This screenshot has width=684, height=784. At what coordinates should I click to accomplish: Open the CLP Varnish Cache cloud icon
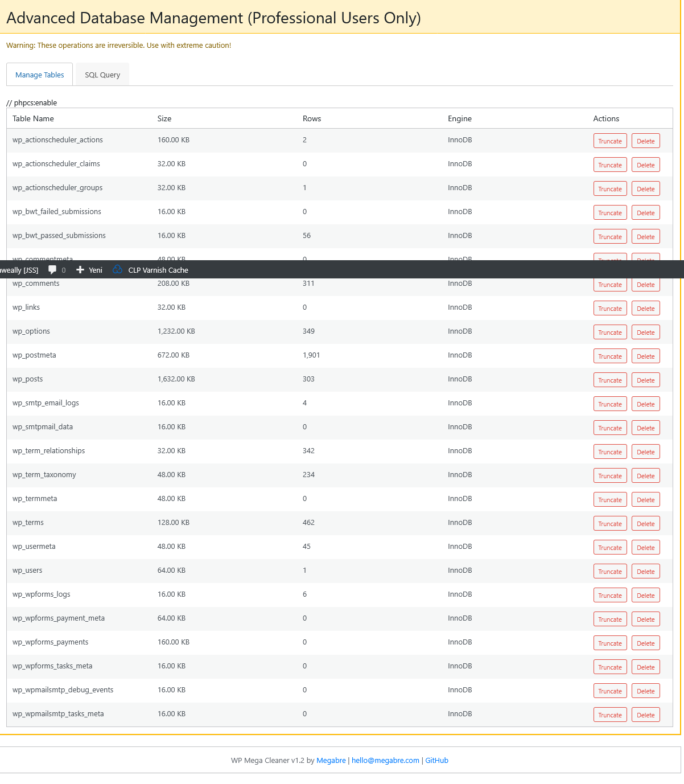[118, 270]
